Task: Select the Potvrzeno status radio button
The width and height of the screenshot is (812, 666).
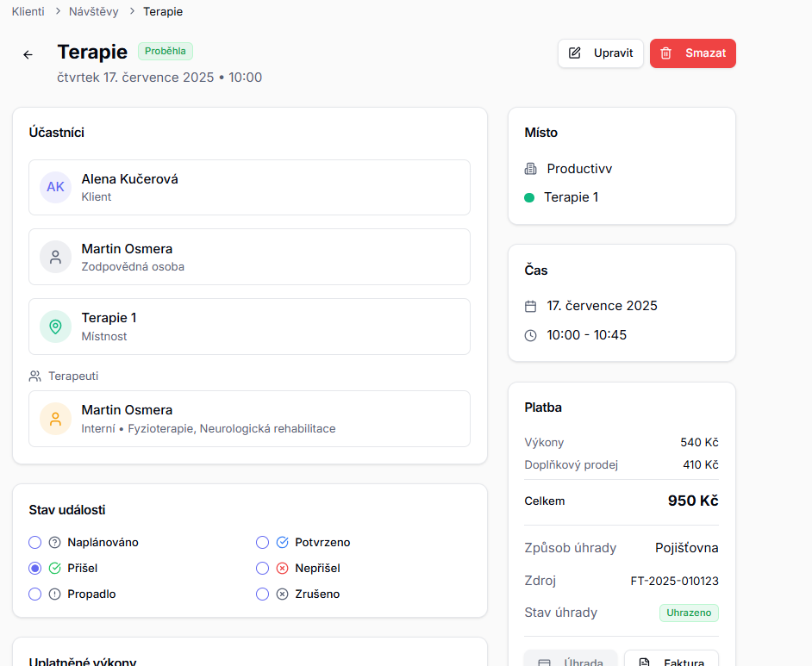Action: point(263,543)
